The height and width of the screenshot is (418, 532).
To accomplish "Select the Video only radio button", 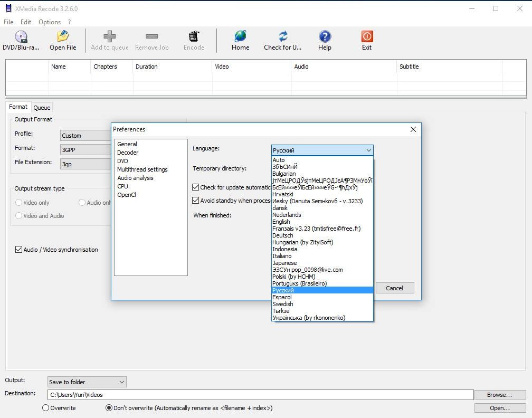I will pyautogui.click(x=18, y=203).
